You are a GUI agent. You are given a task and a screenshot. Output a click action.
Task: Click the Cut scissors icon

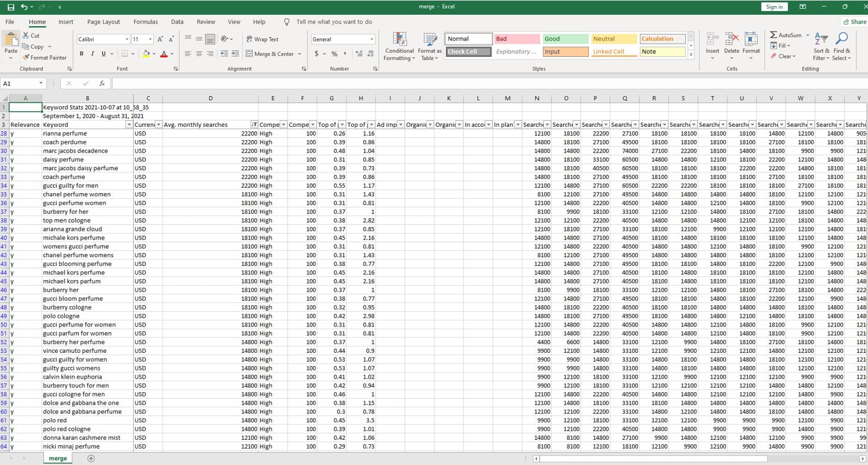(26, 36)
